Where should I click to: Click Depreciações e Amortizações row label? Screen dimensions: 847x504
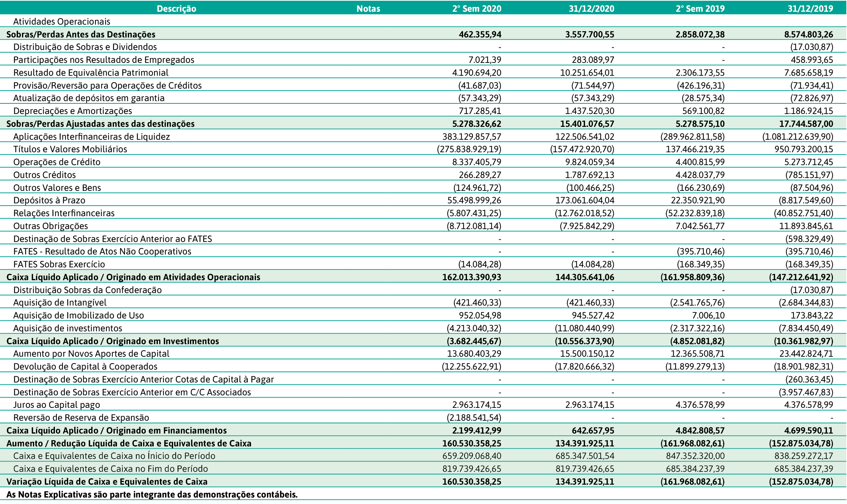[x=73, y=111]
